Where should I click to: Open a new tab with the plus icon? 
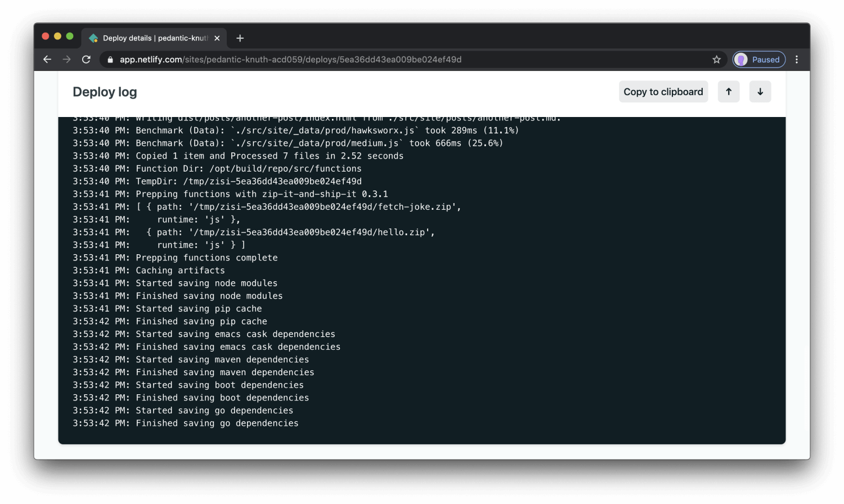click(240, 38)
